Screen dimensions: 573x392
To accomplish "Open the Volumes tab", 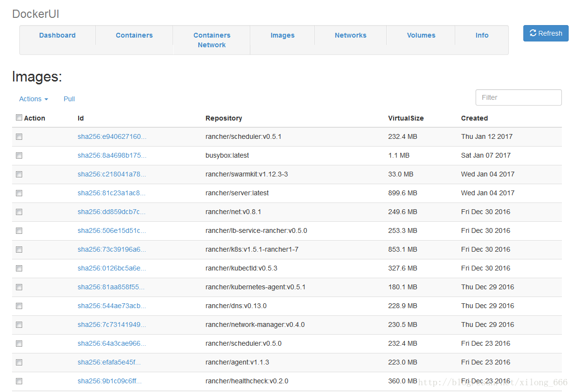I will [421, 35].
